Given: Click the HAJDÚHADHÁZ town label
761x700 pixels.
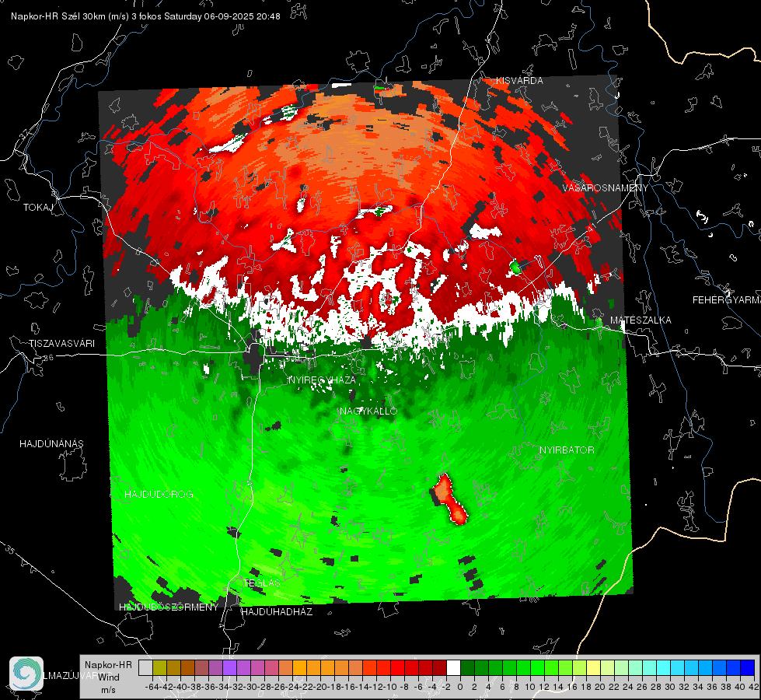Looking at the screenshot, I should 277,612.
